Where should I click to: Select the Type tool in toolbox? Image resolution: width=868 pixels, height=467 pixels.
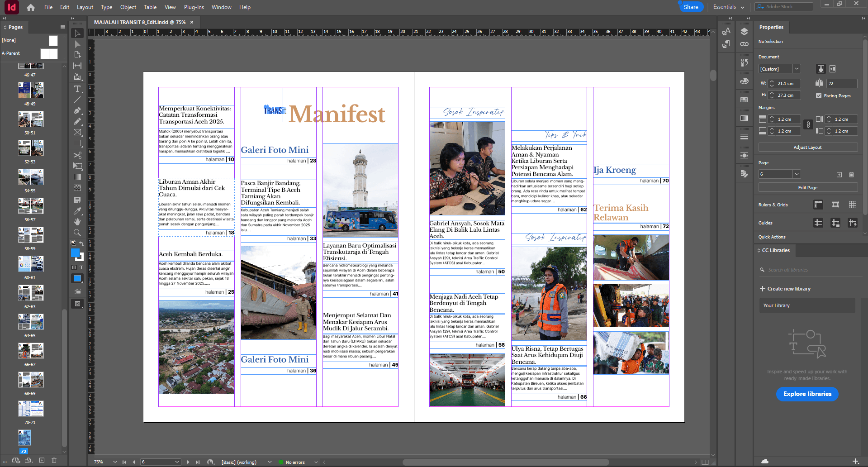pyautogui.click(x=77, y=89)
